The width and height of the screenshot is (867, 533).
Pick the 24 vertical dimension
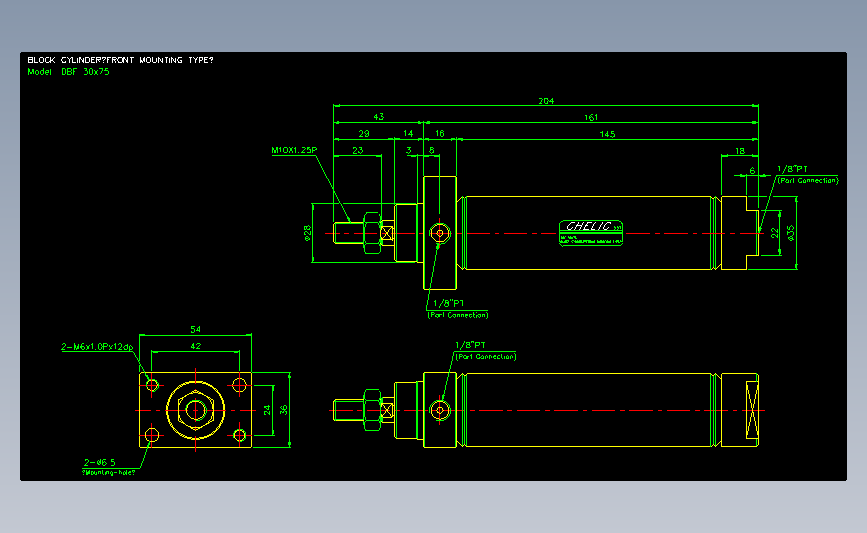point(267,410)
